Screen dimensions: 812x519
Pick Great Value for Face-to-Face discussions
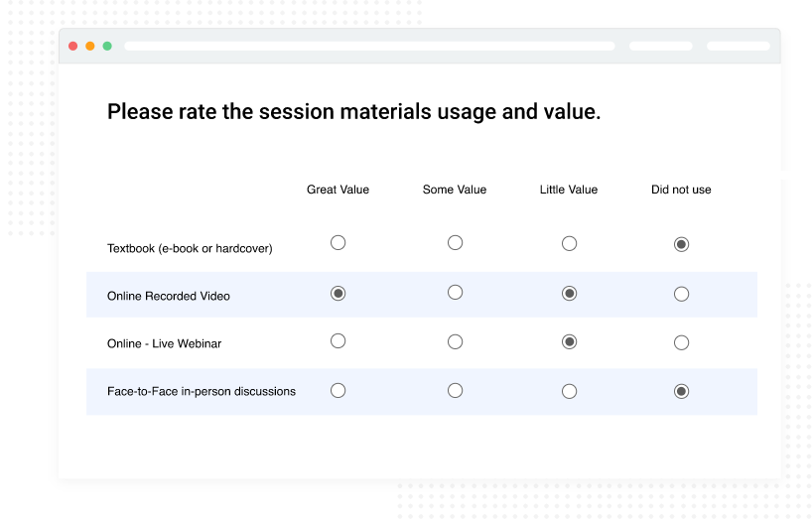tap(338, 391)
